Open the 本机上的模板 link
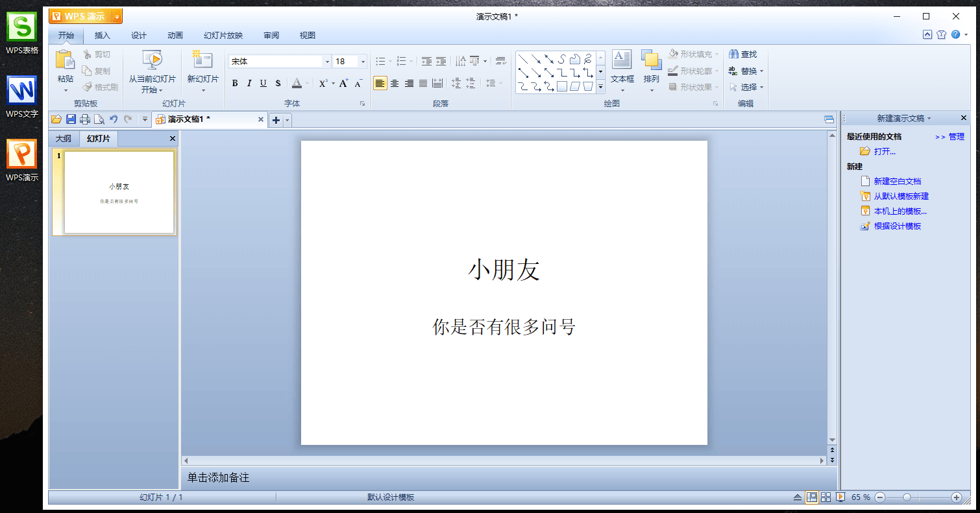980x513 pixels. 901,210
